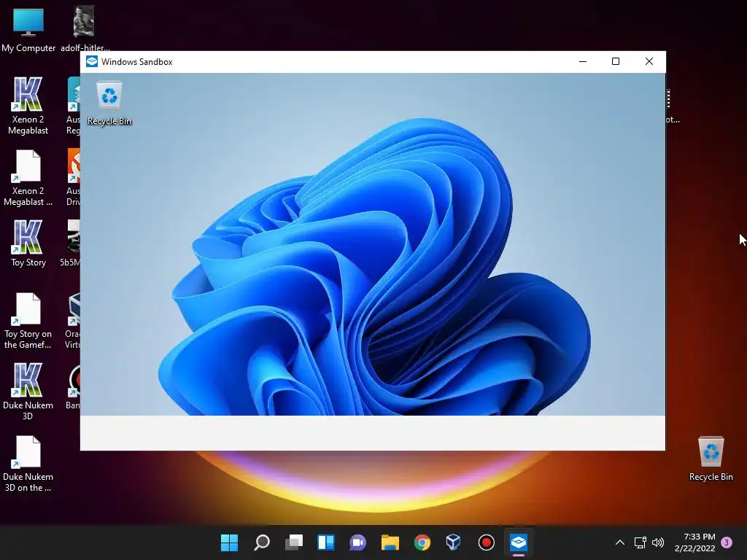Open Task View from the taskbar
Screen dimensions: 747x560
tap(294, 542)
